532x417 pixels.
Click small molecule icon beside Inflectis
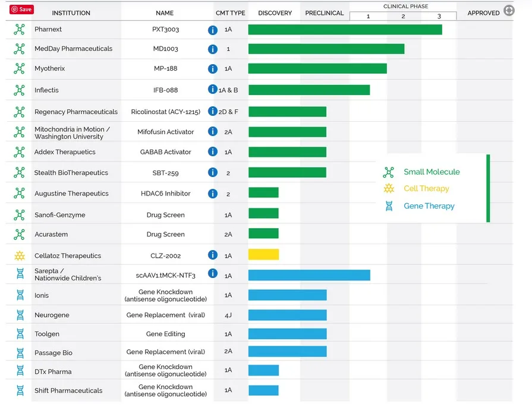[20, 90]
